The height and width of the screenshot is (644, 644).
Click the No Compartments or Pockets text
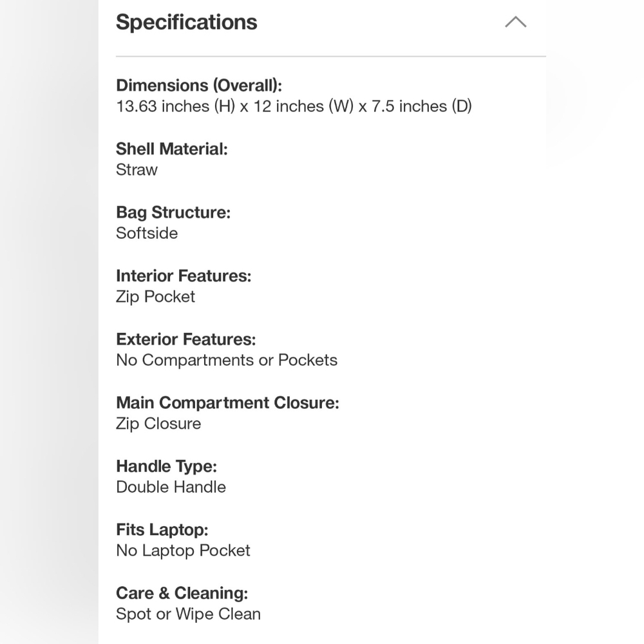[x=227, y=360]
